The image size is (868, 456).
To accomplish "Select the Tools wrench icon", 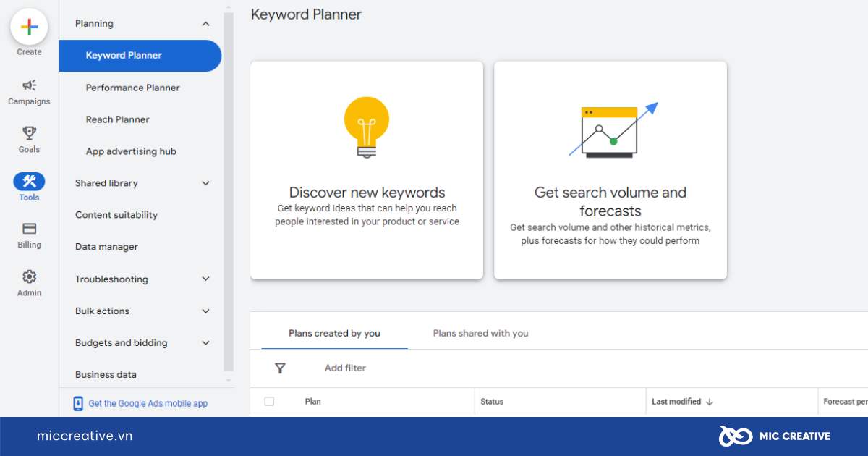I will pos(29,182).
